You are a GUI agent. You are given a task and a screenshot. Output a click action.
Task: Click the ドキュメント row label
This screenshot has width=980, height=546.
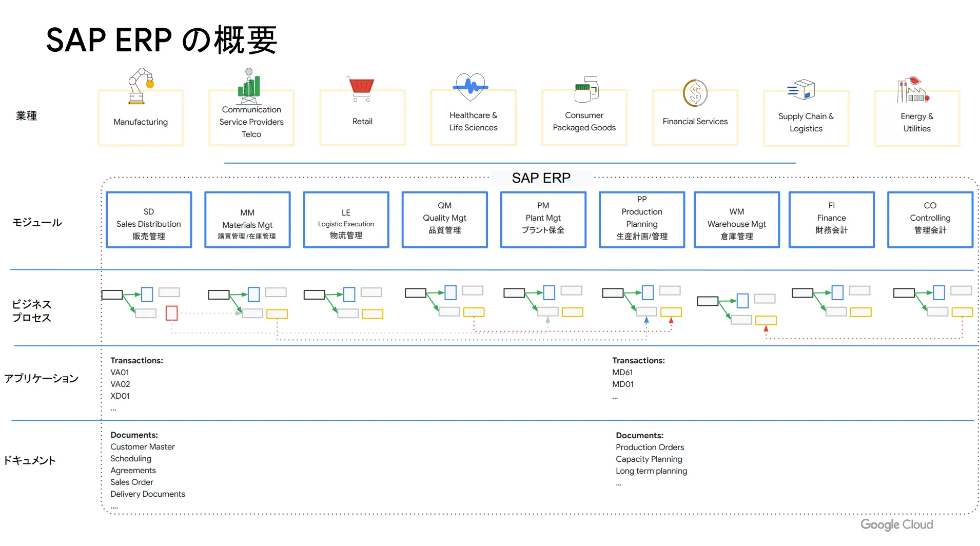click(x=29, y=460)
